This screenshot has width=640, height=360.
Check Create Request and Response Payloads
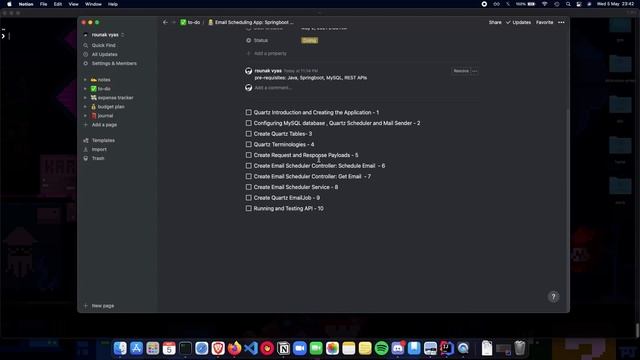(x=249, y=155)
